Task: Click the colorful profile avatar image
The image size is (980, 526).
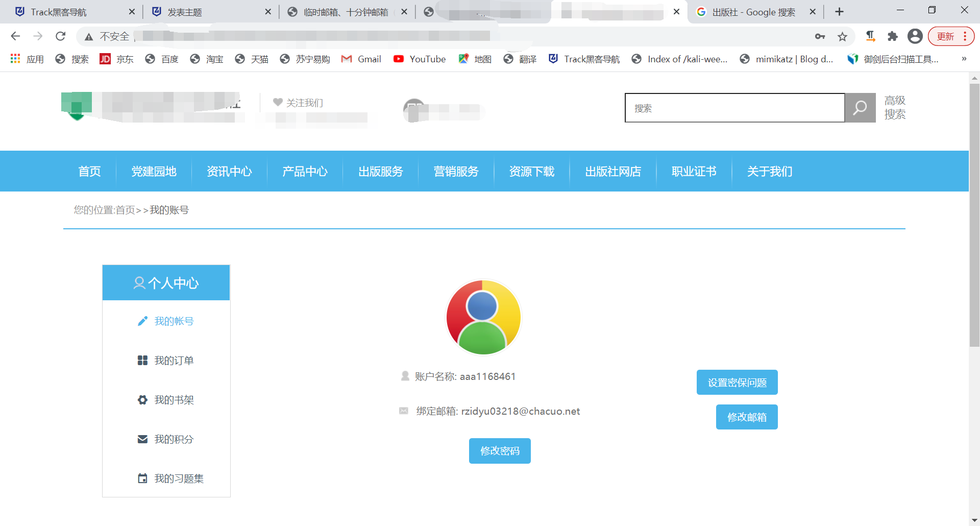Action: 483,317
